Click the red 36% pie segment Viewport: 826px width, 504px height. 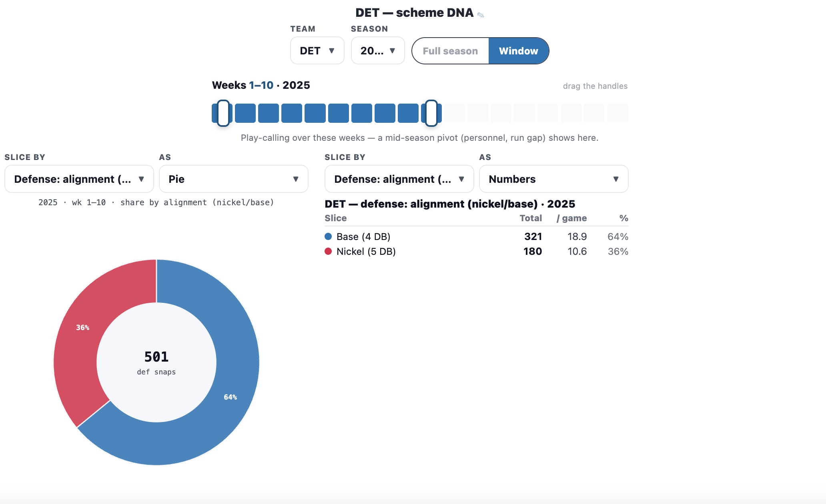click(x=84, y=332)
